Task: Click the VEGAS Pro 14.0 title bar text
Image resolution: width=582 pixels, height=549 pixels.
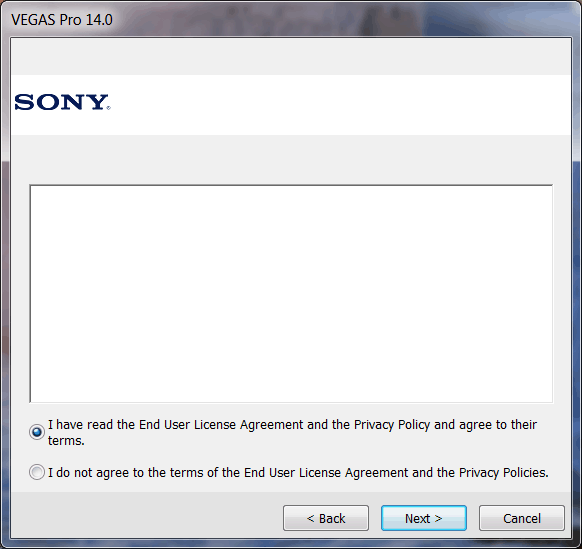Action: point(62,20)
